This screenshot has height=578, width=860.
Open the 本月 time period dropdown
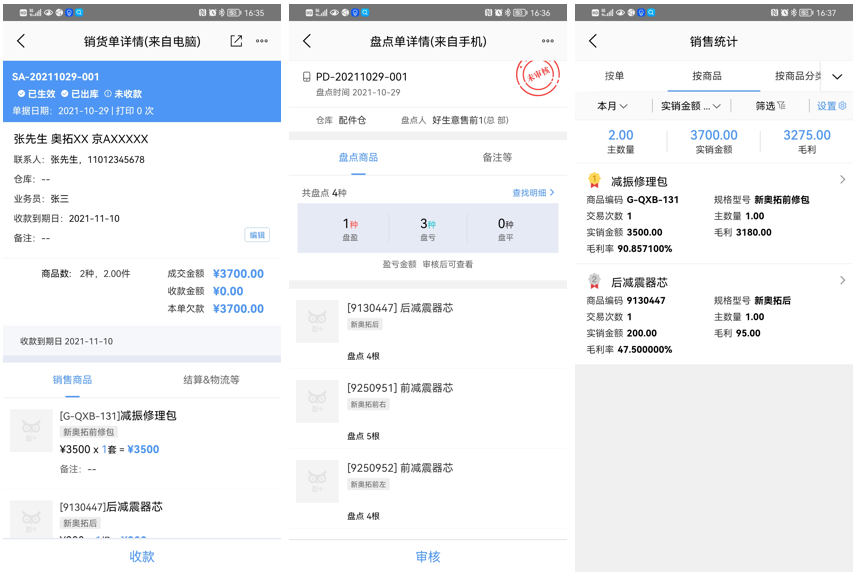613,105
